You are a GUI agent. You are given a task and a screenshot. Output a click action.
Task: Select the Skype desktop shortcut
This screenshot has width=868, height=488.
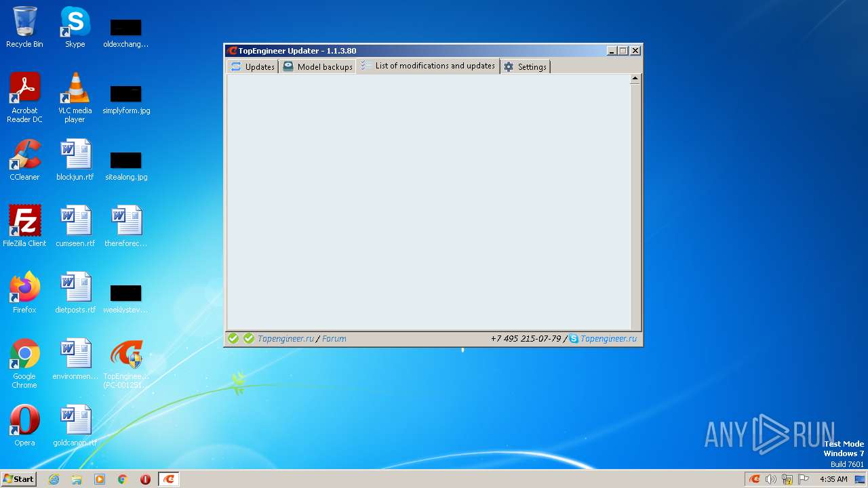point(75,27)
